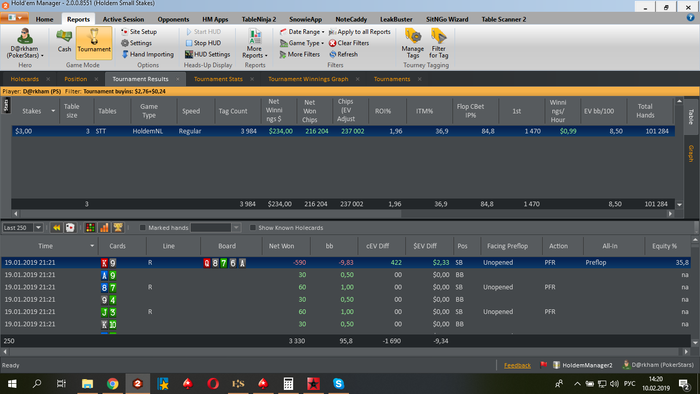Sort by the Net Winnings $ column

tap(274, 111)
